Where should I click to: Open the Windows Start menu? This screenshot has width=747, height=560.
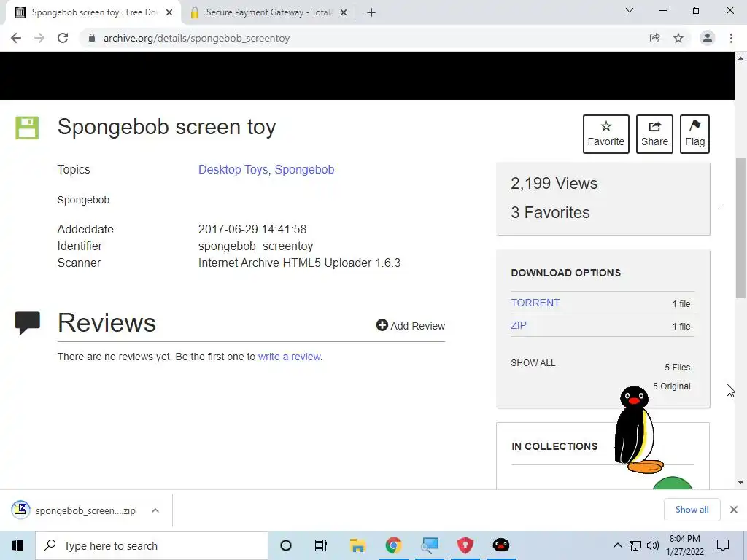point(18,545)
